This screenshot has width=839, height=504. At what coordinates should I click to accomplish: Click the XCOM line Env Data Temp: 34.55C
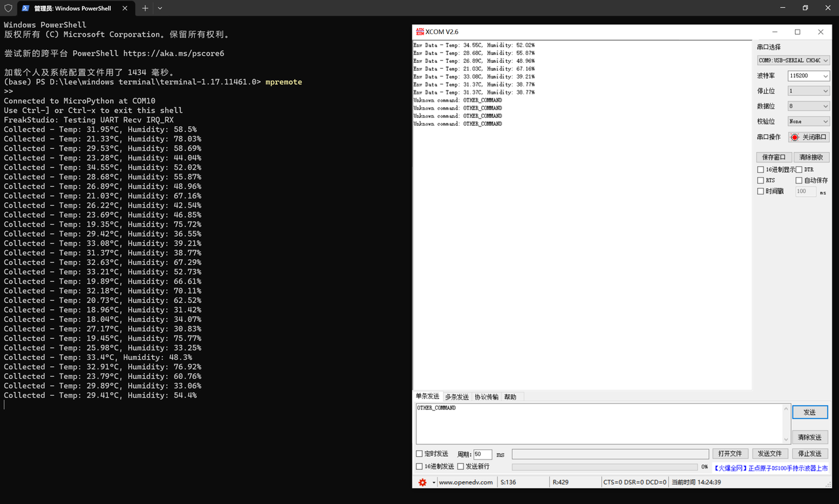pos(474,45)
